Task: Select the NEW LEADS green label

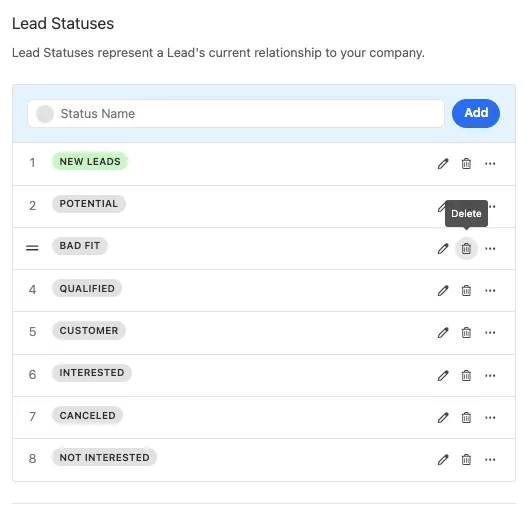Action: (x=90, y=162)
